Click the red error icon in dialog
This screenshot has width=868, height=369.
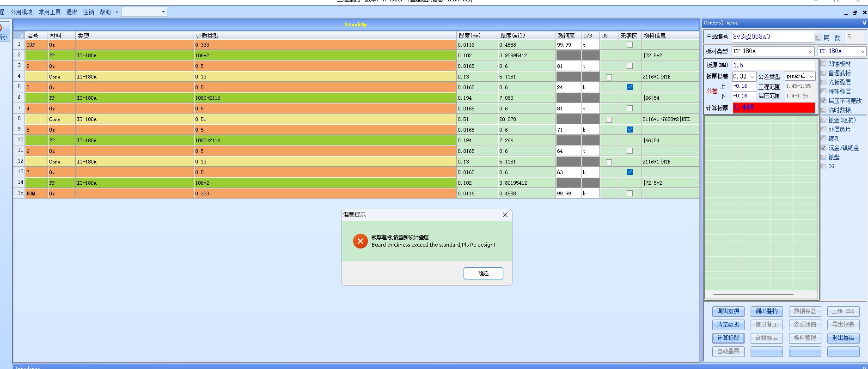[x=360, y=241]
